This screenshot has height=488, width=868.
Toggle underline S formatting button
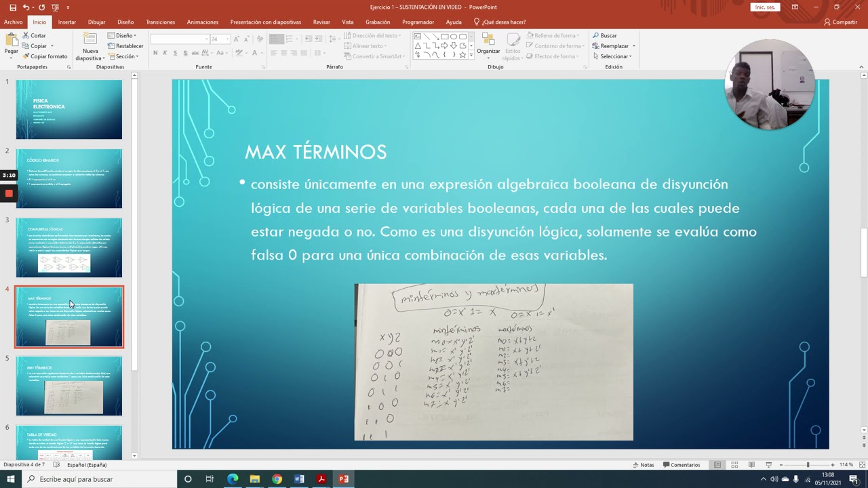tap(175, 53)
